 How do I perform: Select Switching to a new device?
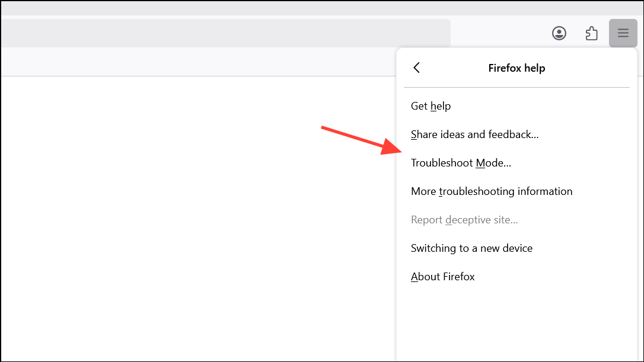pos(471,248)
